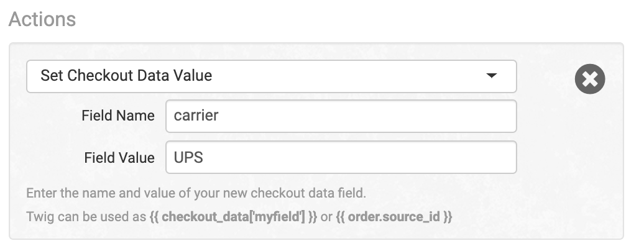Viewport: 644px width, 251px height.
Task: Focus the Field Name input box
Action: [x=341, y=116]
